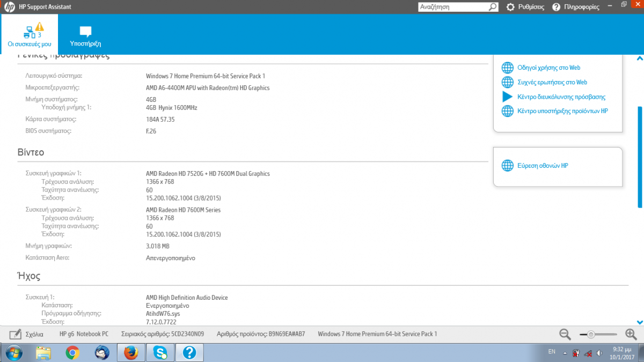Click the Ρυθμίσεις gear icon
Viewport: 644px width, 362px height.
pyautogui.click(x=511, y=7)
